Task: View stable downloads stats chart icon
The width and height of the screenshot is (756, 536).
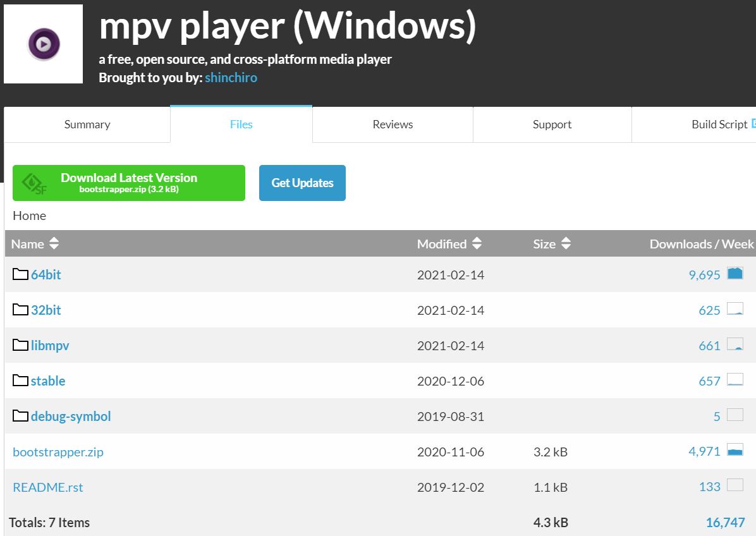Action: tap(735, 379)
